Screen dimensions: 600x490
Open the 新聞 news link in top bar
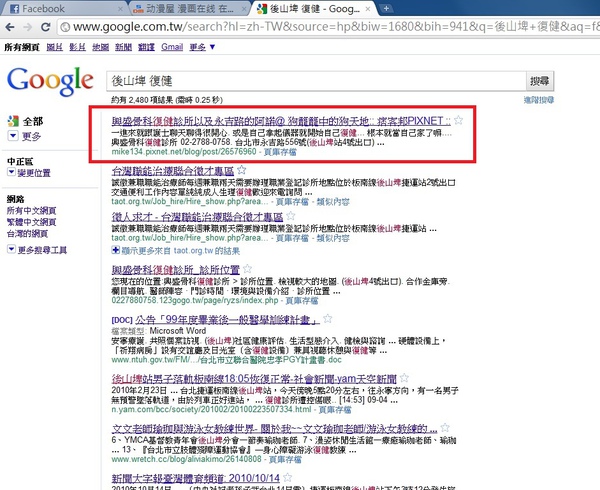[x=123, y=47]
